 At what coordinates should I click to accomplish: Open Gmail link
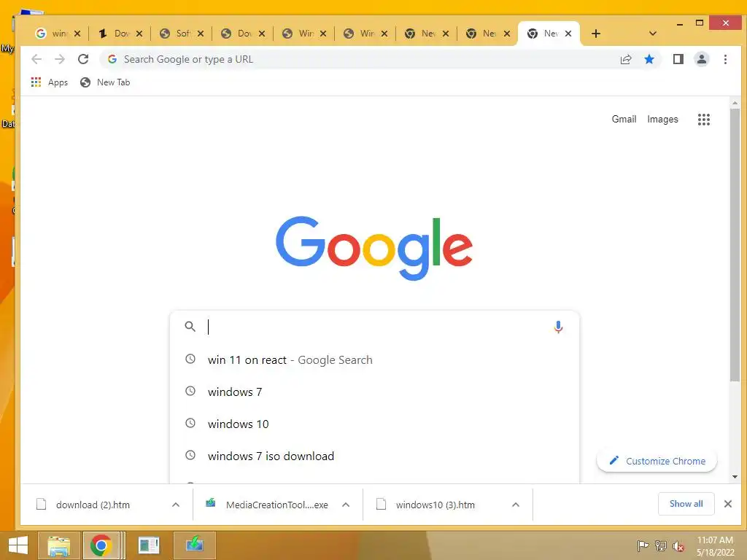tap(624, 119)
